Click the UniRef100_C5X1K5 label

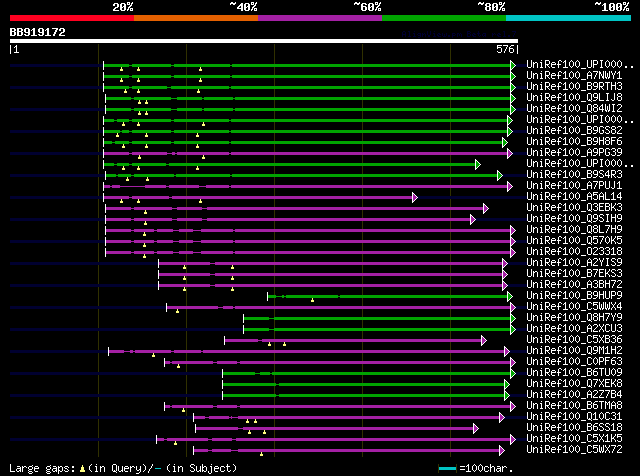[x=574, y=439]
